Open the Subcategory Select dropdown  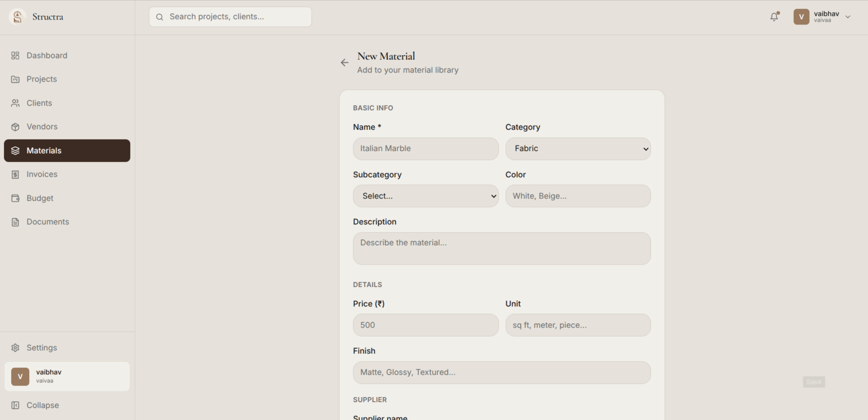(x=426, y=196)
